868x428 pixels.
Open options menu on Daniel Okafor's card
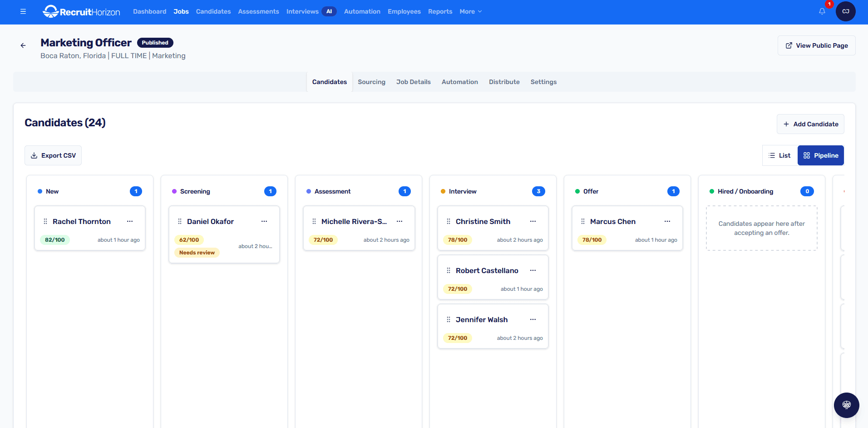click(x=264, y=221)
